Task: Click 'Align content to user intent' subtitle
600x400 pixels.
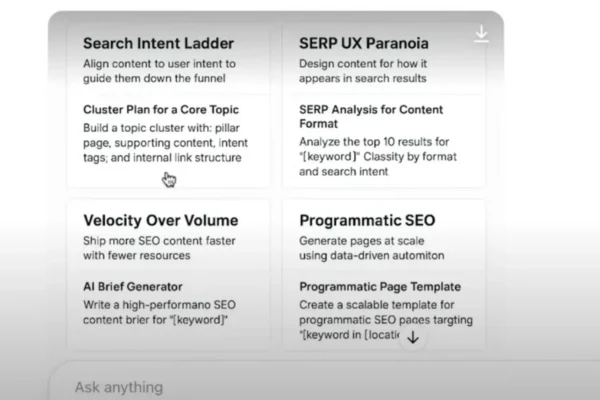Action: [x=159, y=71]
